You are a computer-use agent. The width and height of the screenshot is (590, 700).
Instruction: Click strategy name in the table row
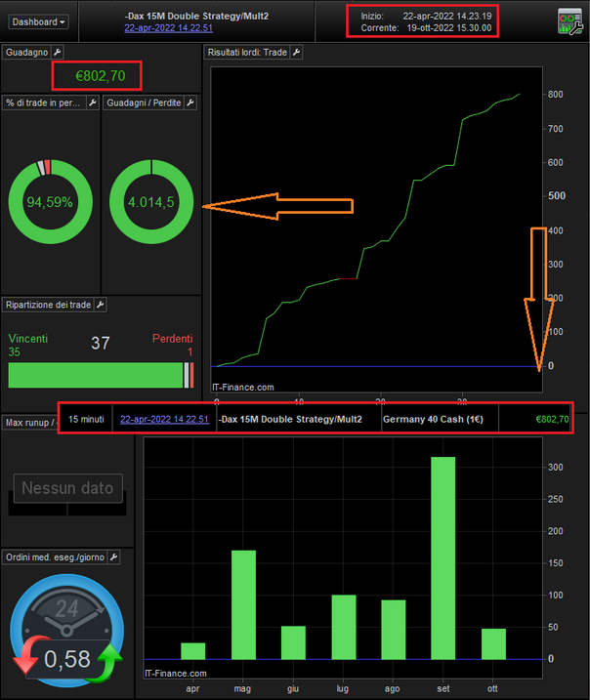point(290,419)
